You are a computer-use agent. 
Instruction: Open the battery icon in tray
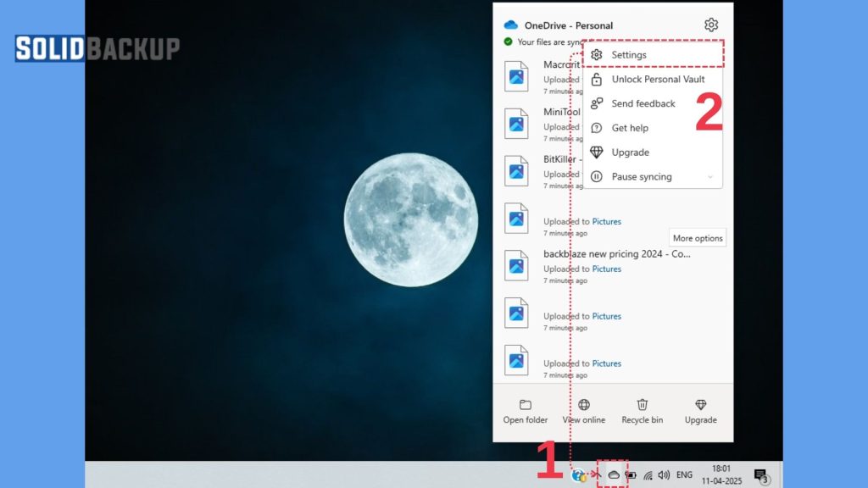[x=631, y=474]
